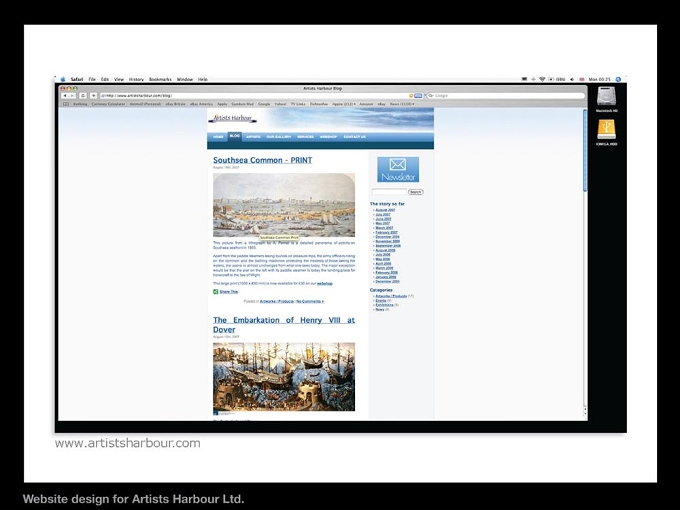Click the blog Search button

point(415,192)
